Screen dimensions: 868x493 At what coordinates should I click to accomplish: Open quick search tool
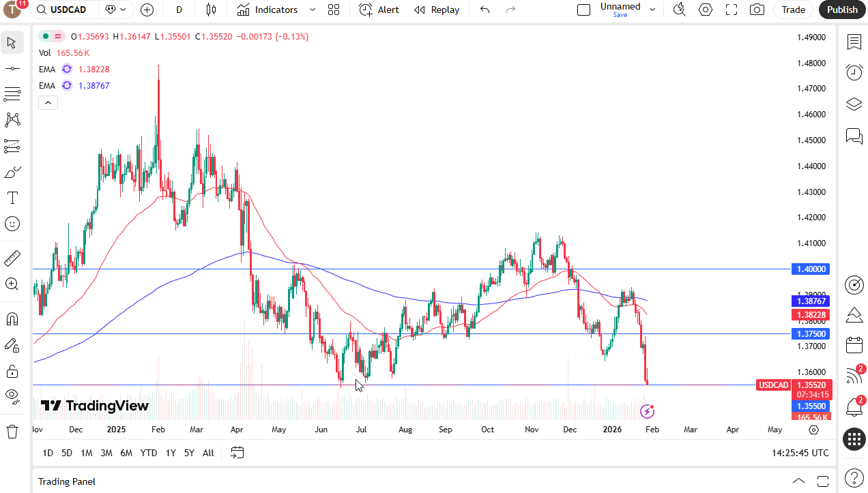pyautogui.click(x=679, y=10)
